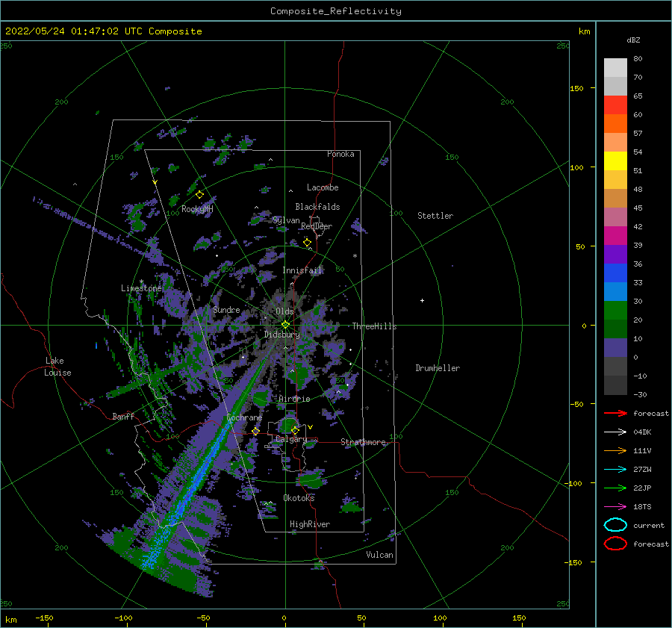Click yellow diamond marker above Calgary label
This screenshot has height=628, width=672.
point(295,430)
